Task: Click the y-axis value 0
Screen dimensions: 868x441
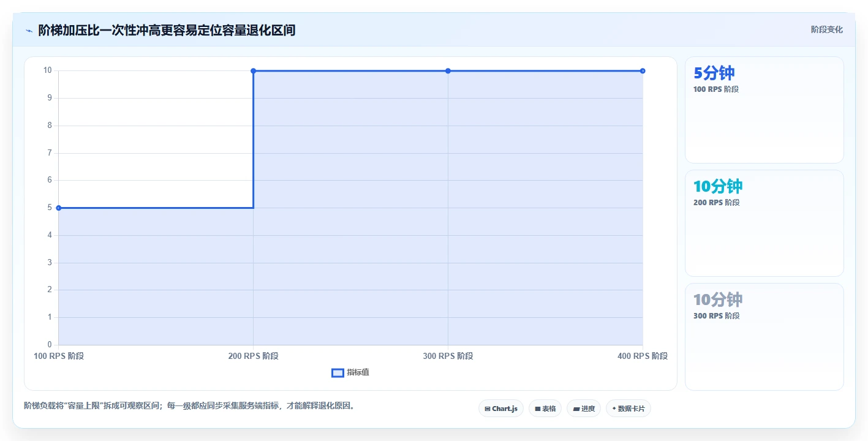Action: (x=50, y=345)
